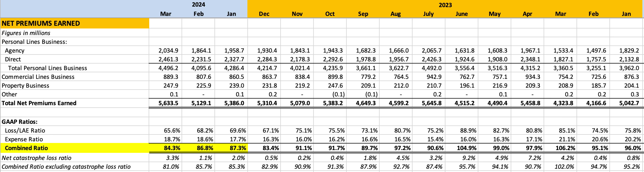Viewport: 644px width, 172px height.
Task: Select highlighted Combined Ratio 86.8%
Action: 205,148
